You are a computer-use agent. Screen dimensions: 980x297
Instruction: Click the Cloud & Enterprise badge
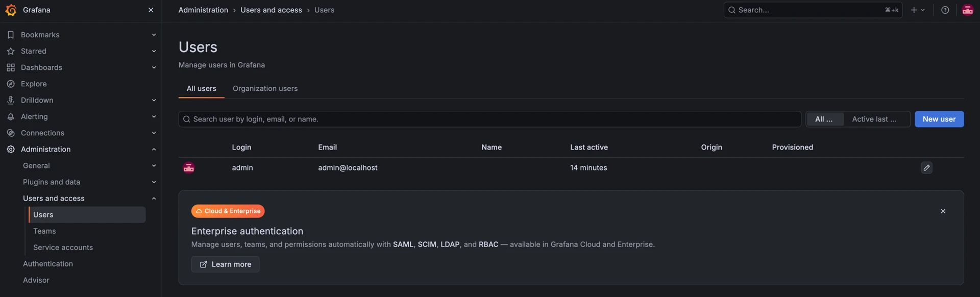228,211
